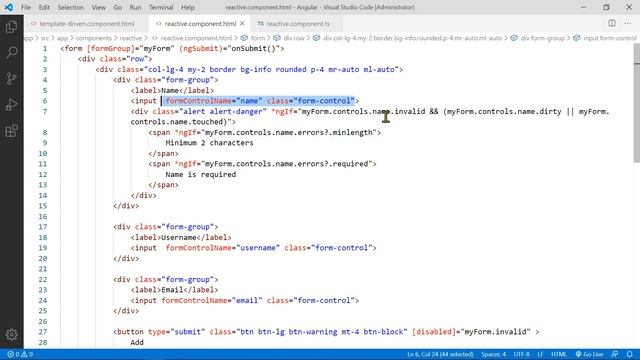
Task: Click 'div.row' breadcrumb symbol
Action: [x=294, y=38]
